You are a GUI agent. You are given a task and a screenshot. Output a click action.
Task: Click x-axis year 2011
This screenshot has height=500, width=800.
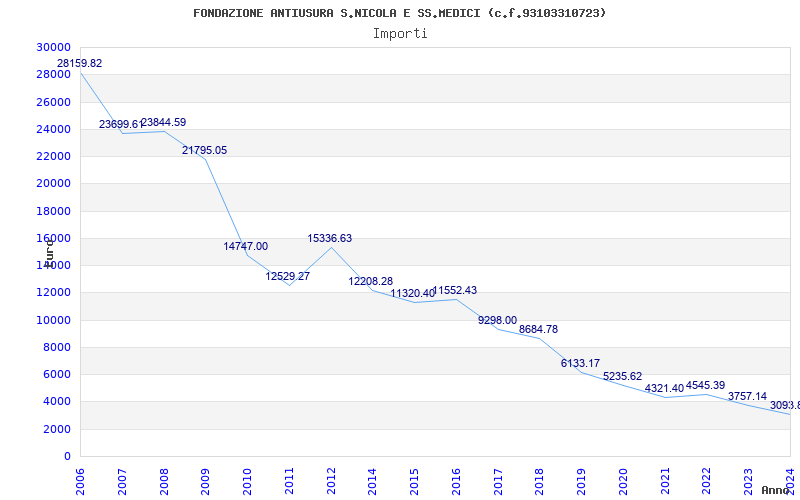(x=289, y=482)
